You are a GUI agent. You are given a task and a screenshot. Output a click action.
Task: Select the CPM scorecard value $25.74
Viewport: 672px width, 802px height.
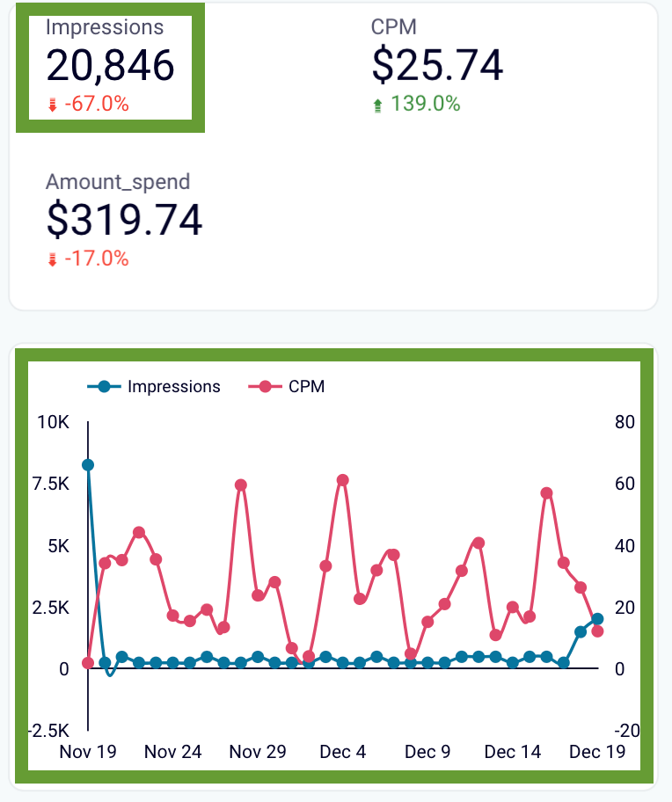437,65
